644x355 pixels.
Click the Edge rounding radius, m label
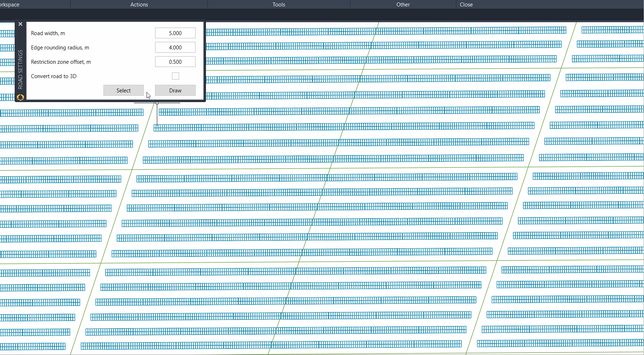[60, 48]
